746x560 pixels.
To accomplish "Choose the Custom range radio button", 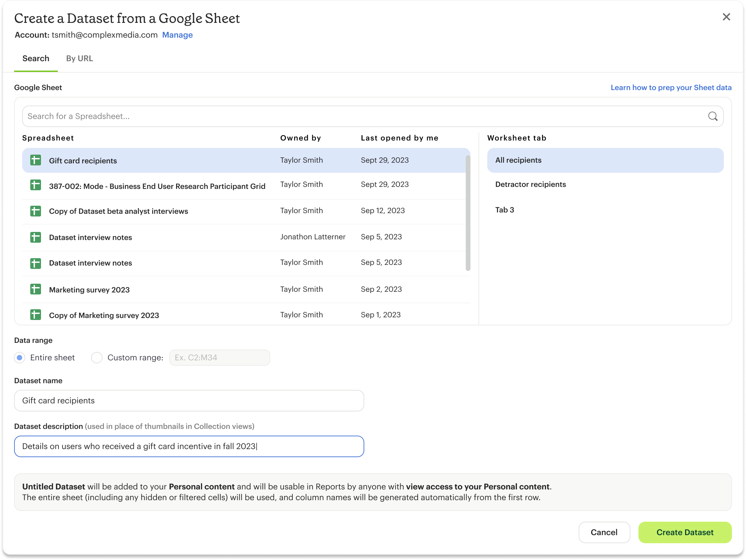I will pyautogui.click(x=97, y=358).
